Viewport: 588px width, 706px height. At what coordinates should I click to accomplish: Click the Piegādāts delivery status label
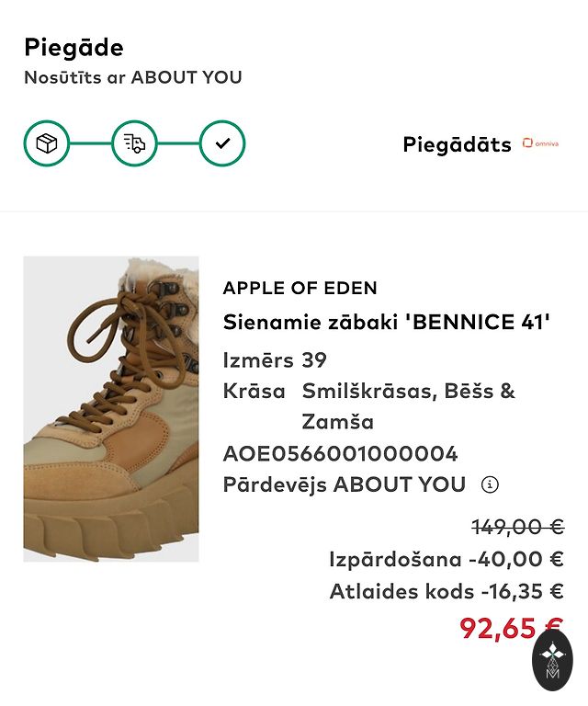click(x=457, y=144)
